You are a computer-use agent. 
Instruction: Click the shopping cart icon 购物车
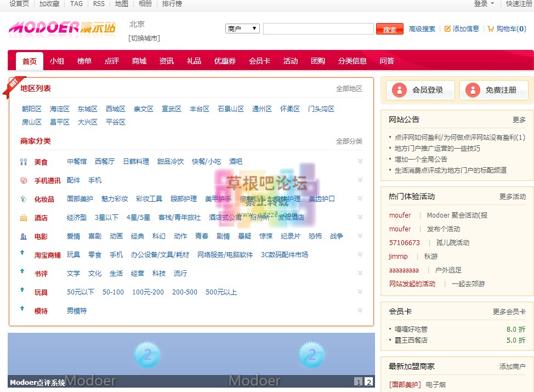(491, 29)
